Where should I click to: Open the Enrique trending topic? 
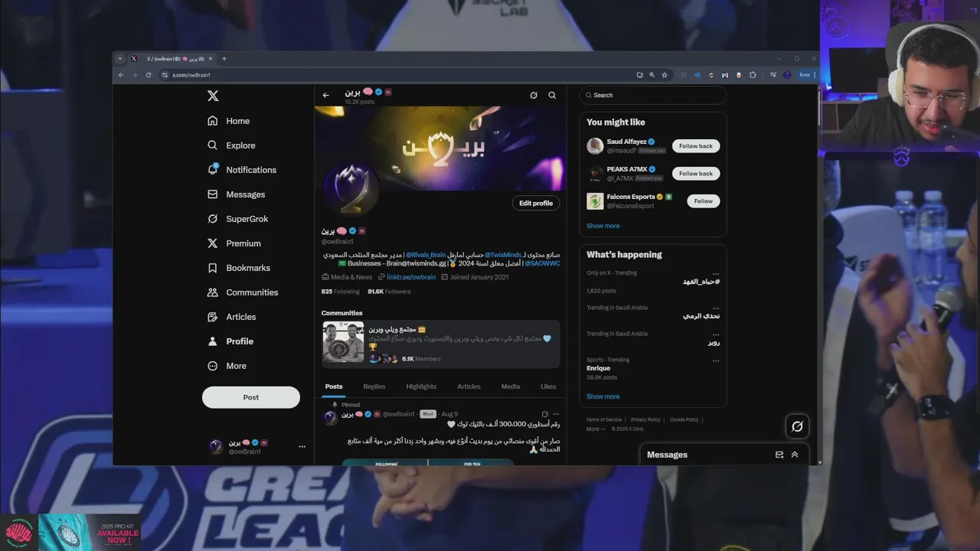pyautogui.click(x=599, y=368)
